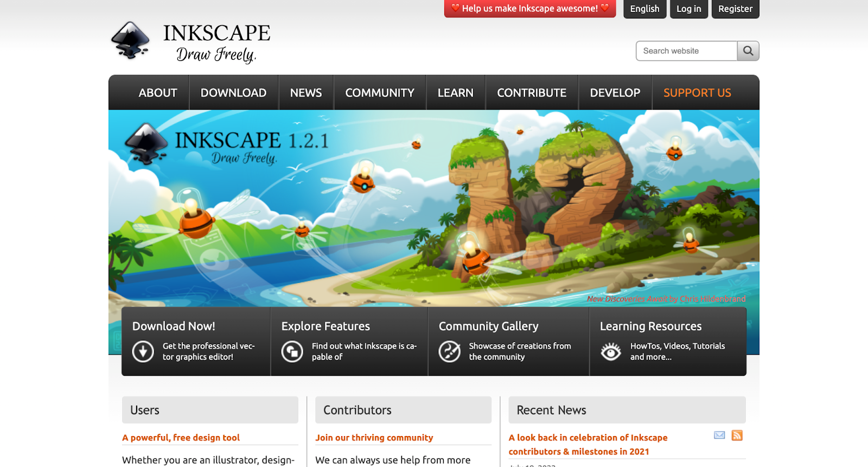The height and width of the screenshot is (467, 868).
Task: Open 'A powerful, free design tool' link
Action: coord(181,438)
